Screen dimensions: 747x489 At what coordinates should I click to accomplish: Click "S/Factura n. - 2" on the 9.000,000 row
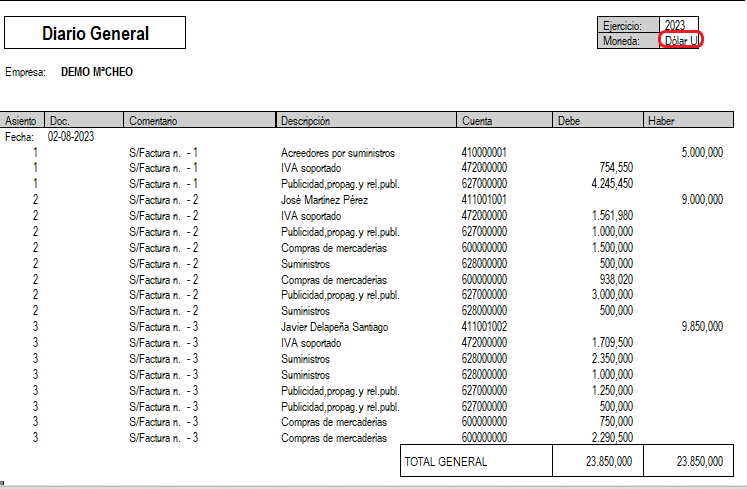[163, 200]
